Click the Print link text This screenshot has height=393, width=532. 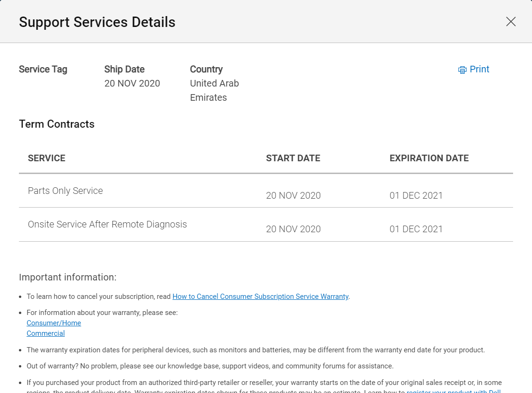click(479, 70)
